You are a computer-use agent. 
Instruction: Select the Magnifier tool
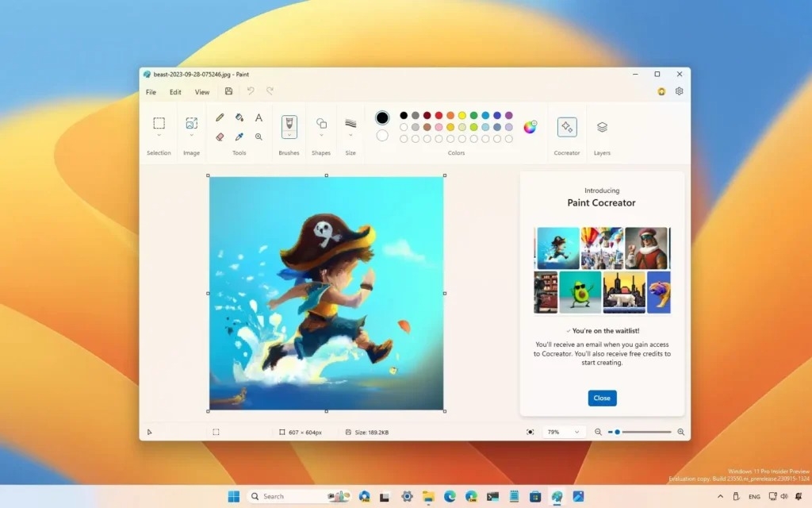click(x=259, y=137)
